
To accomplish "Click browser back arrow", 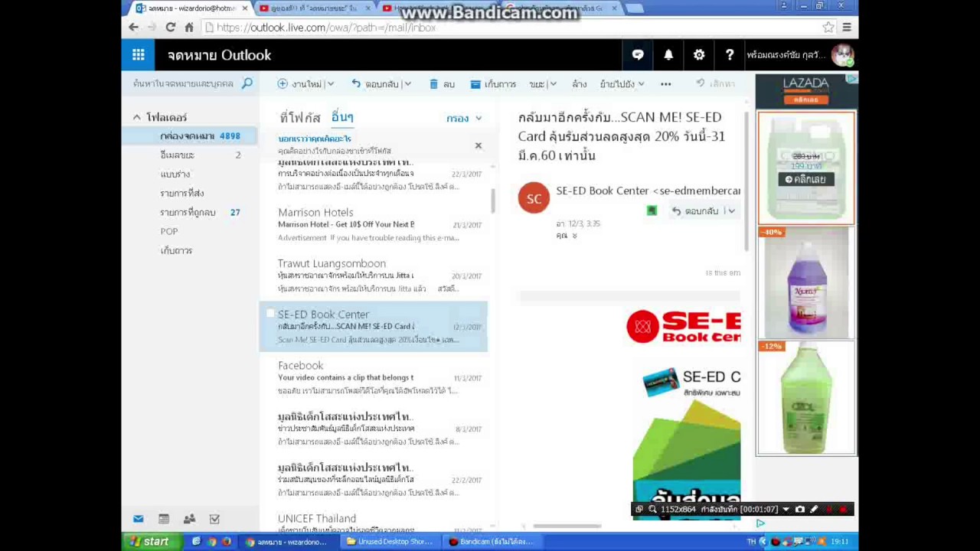I will pyautogui.click(x=134, y=27).
